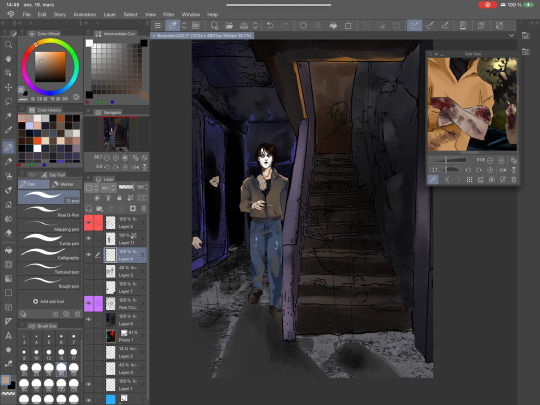Select the Pen tool in left toolbar
The height and width of the screenshot is (405, 540).
point(8,147)
